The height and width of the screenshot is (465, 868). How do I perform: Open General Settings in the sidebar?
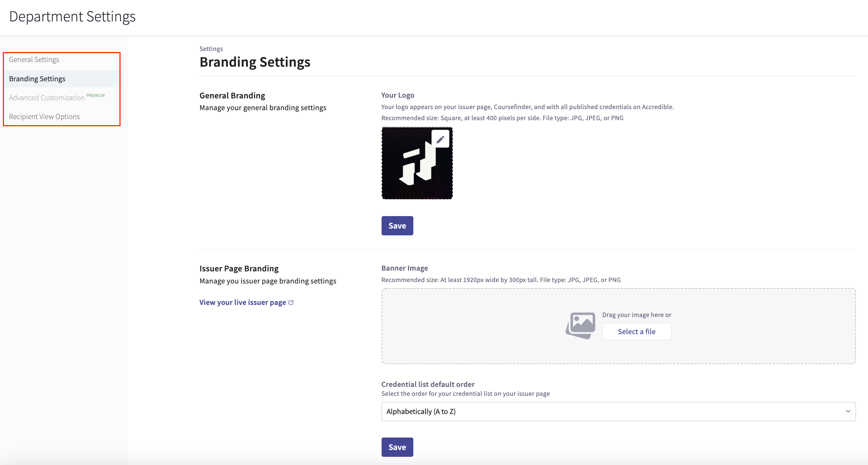tap(34, 60)
